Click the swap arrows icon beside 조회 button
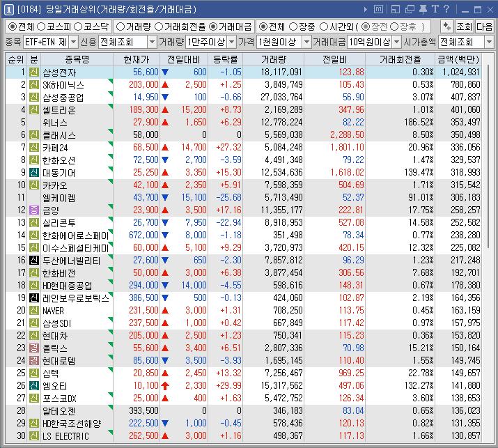 tap(447, 26)
